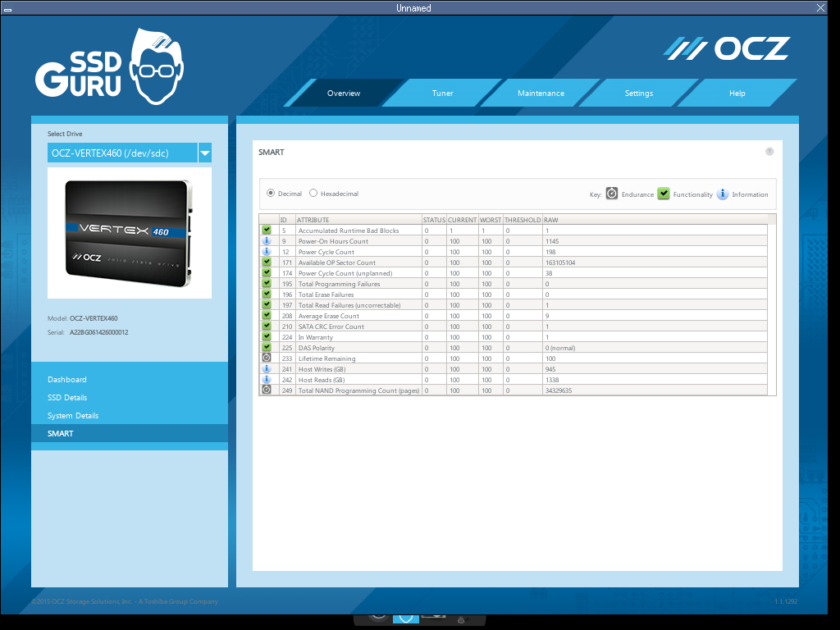Click checkmark icon for Power Cycle Count (unplanned)

pyautogui.click(x=267, y=272)
